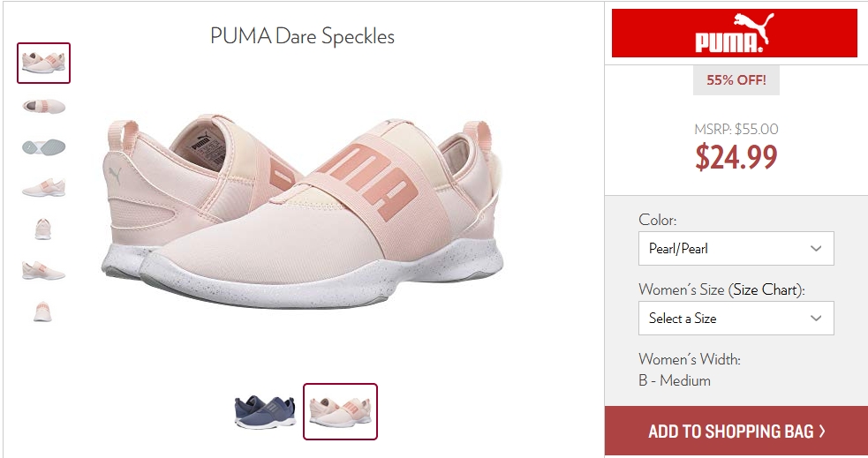Image resolution: width=868 pixels, height=458 pixels.
Task: View the front-facing shoe thumbnail
Action: pos(43,229)
